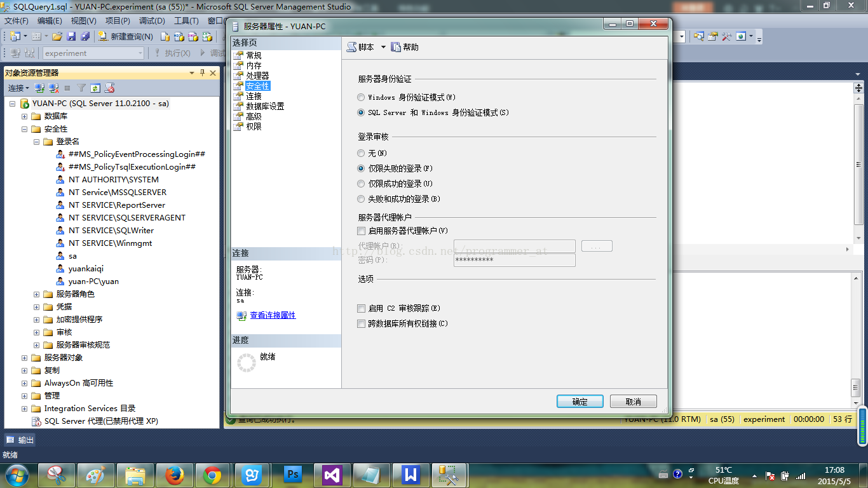
Task: Open the 工具(T) menu
Action: [x=186, y=21]
